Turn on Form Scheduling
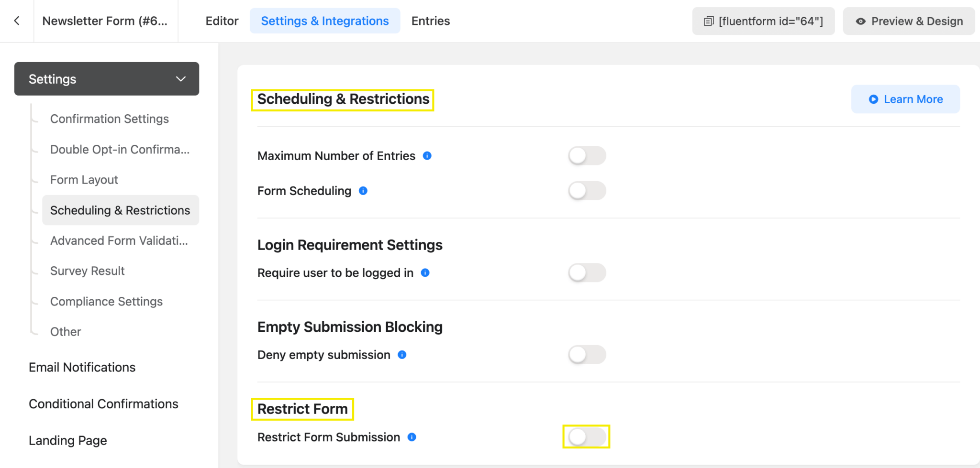 pyautogui.click(x=587, y=190)
